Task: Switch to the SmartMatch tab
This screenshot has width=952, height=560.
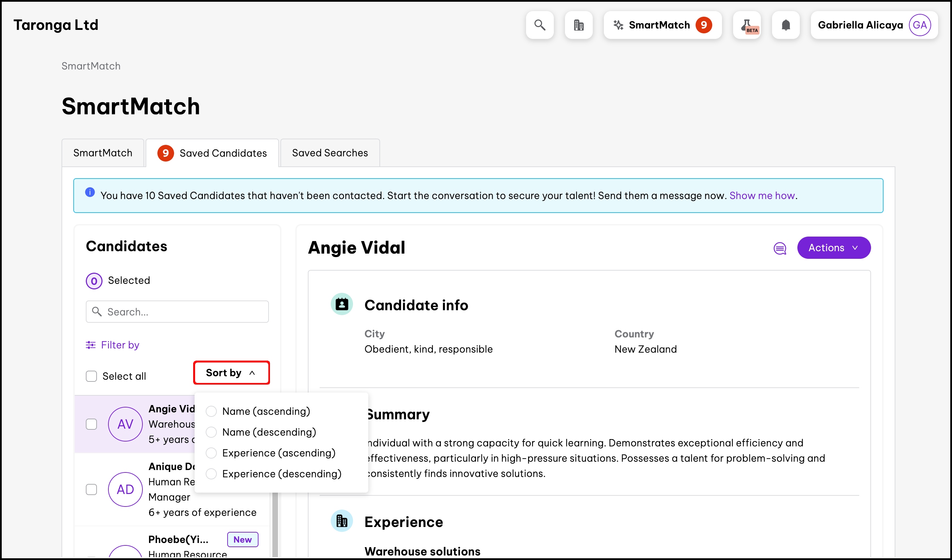Action: point(103,153)
